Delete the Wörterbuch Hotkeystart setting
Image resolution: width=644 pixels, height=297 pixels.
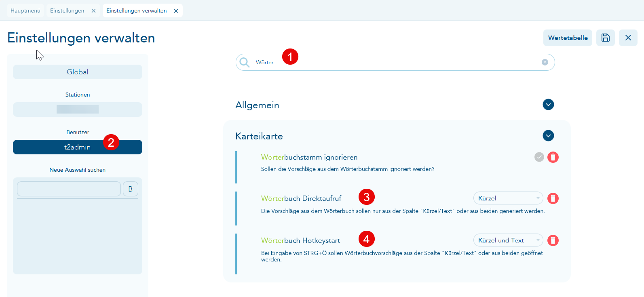pos(553,240)
